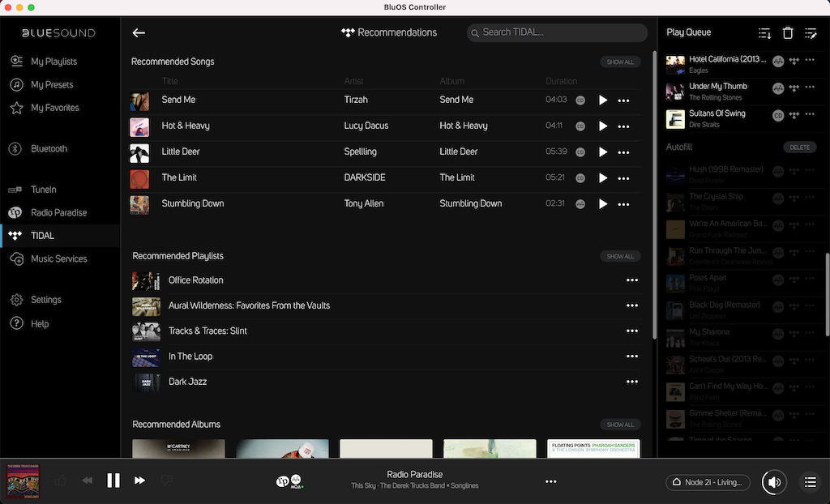Thumbs down the current track
Image resolution: width=830 pixels, height=504 pixels.
click(166, 481)
